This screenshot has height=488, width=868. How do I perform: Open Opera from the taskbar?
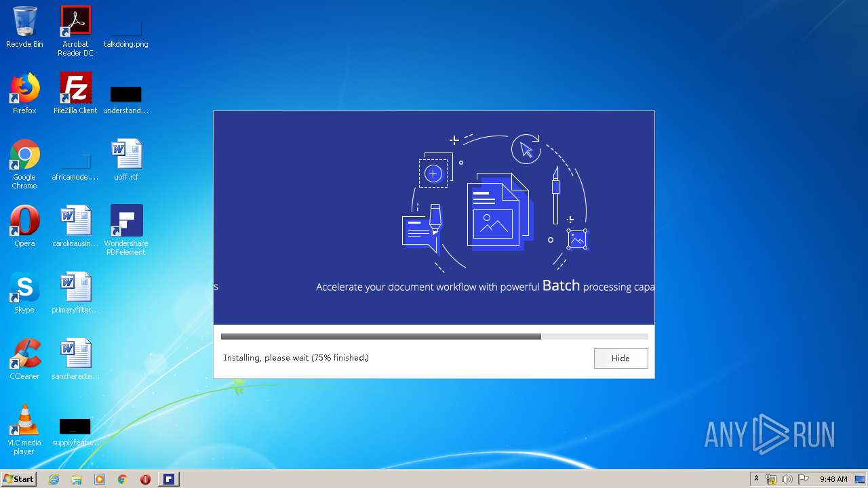point(145,479)
